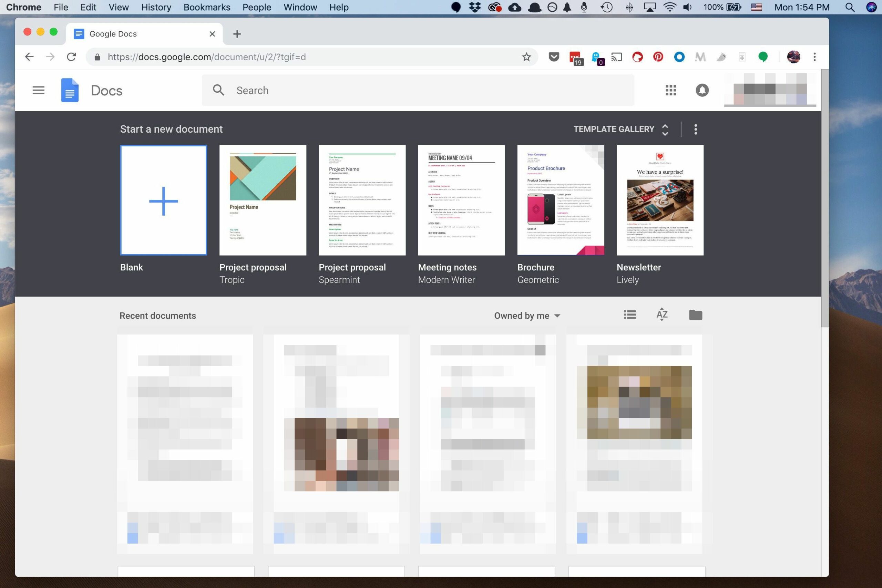Click the notifications bell icon
This screenshot has width=882, height=588.
pyautogui.click(x=702, y=90)
